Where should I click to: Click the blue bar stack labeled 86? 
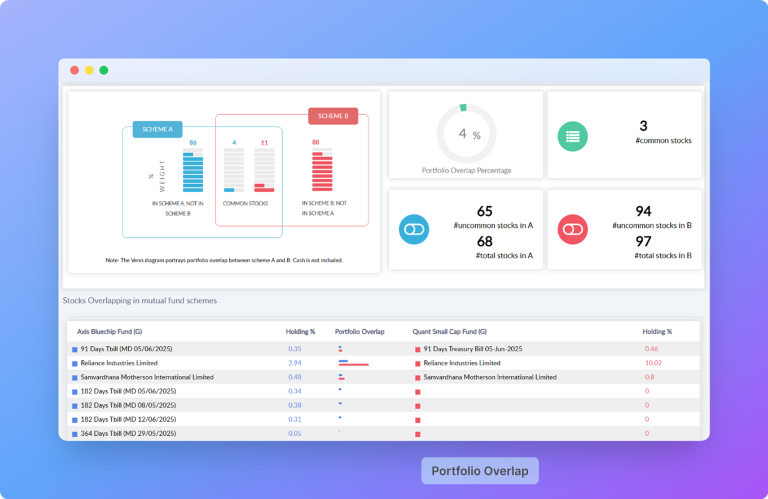point(193,170)
